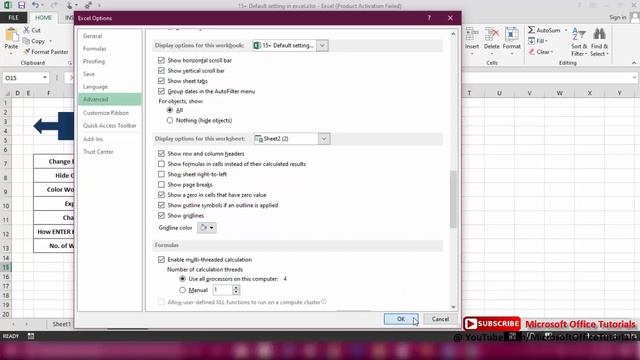Switch to the HOME ribbon tab
This screenshot has width=640, height=360.
coord(43,18)
